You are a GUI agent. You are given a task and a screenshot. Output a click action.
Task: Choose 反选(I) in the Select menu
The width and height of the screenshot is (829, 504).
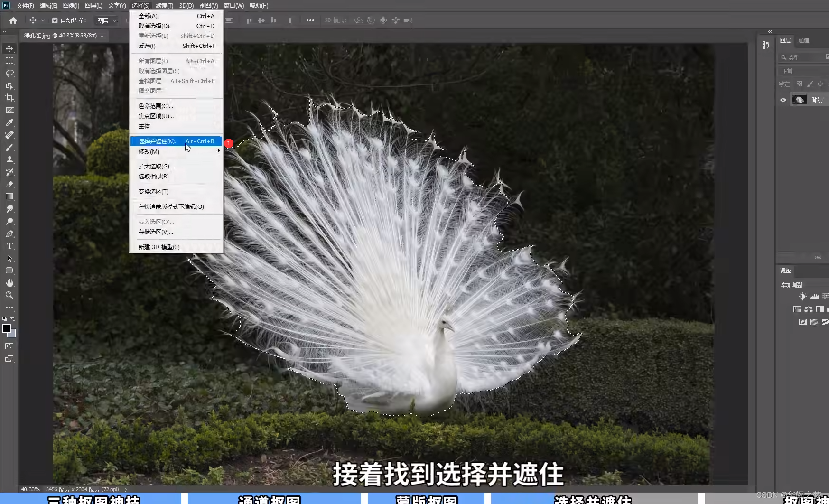click(176, 46)
